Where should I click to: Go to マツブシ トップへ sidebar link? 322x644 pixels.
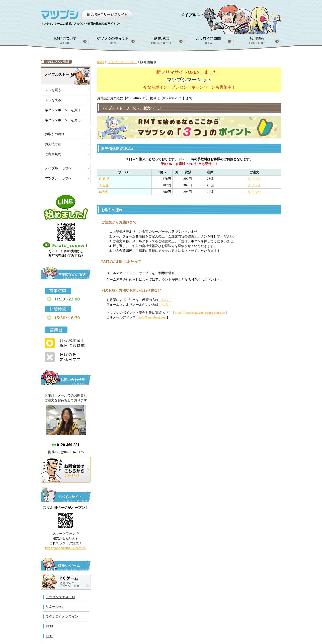point(66,178)
